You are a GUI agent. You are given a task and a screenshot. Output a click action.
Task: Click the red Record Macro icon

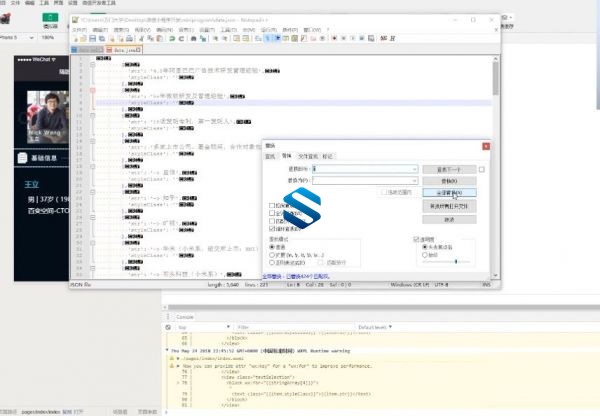(334, 38)
